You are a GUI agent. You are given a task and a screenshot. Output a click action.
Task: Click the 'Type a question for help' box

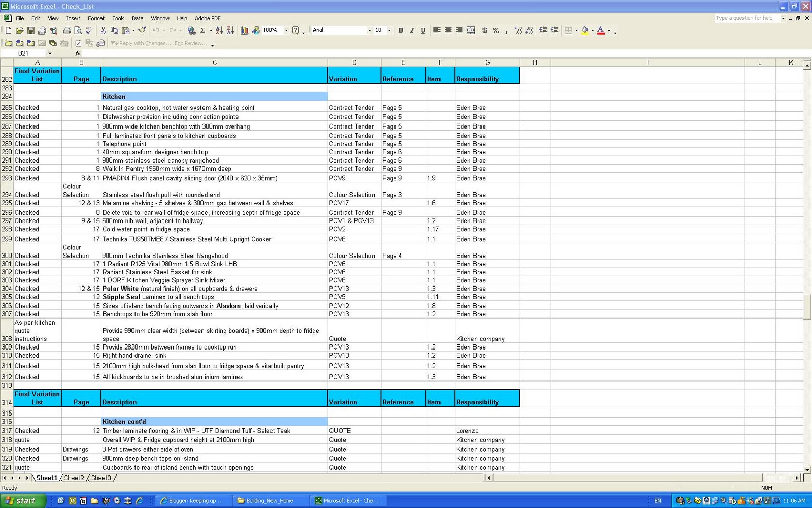click(747, 18)
